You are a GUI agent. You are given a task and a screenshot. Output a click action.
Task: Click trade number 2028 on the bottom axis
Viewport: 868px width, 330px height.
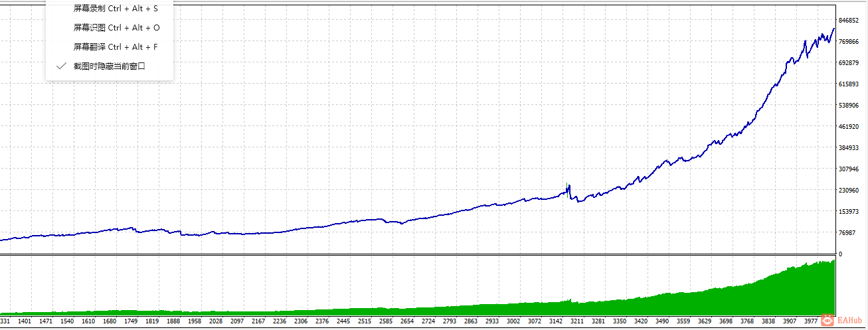(216, 321)
